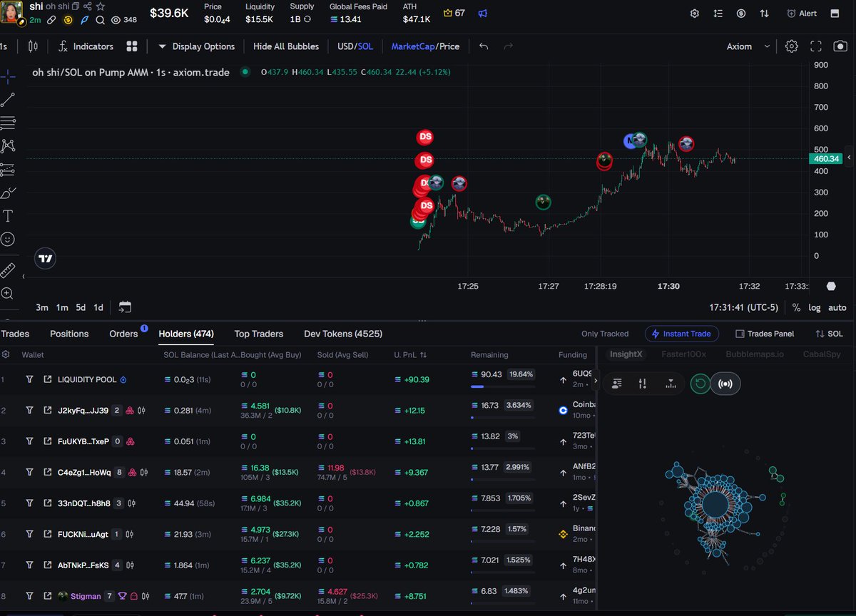Image resolution: width=856 pixels, height=616 pixels.
Task: Create an Alert
Action: pos(802,14)
